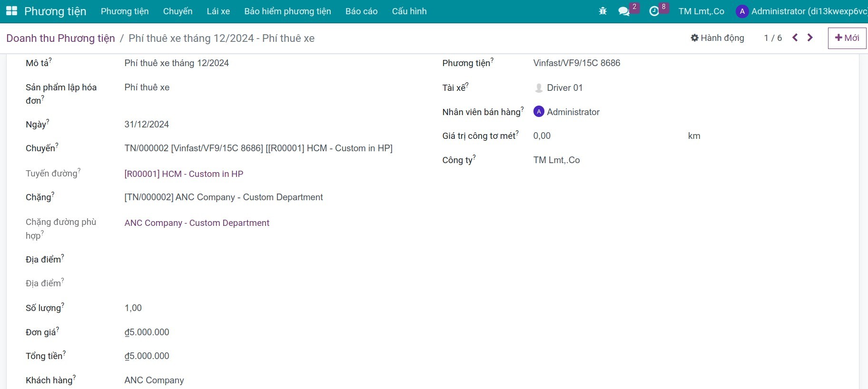Go to previous record arrow
The width and height of the screenshot is (868, 389).
tap(795, 38)
